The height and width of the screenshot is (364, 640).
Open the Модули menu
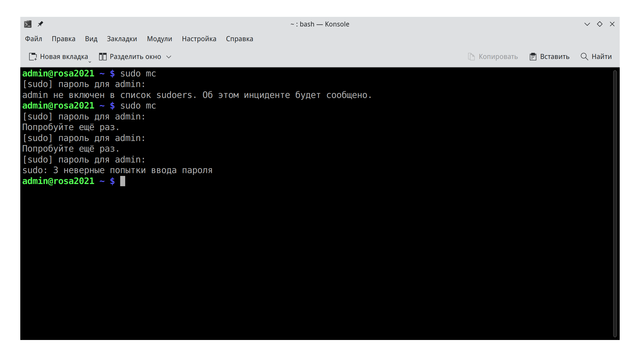click(x=159, y=39)
